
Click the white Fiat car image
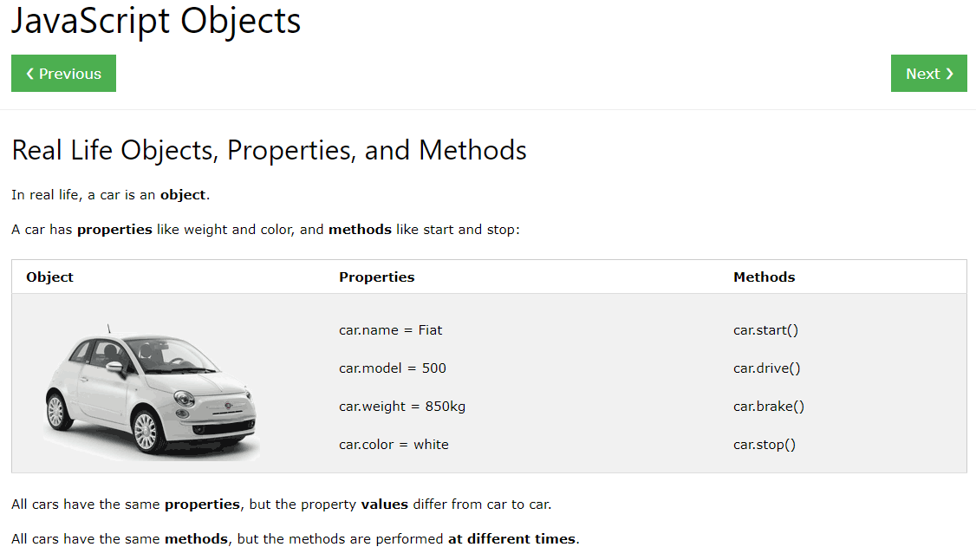click(152, 391)
